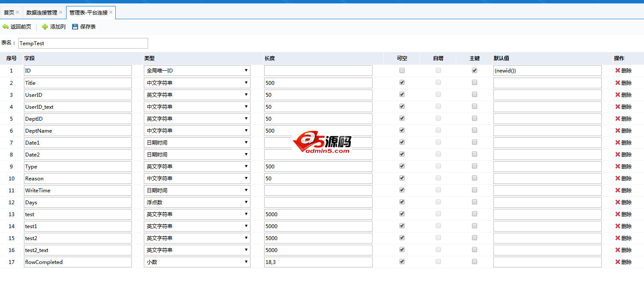This screenshot has height=284, width=644.
Task: Click 删除 link in test1 row
Action: pyautogui.click(x=627, y=226)
